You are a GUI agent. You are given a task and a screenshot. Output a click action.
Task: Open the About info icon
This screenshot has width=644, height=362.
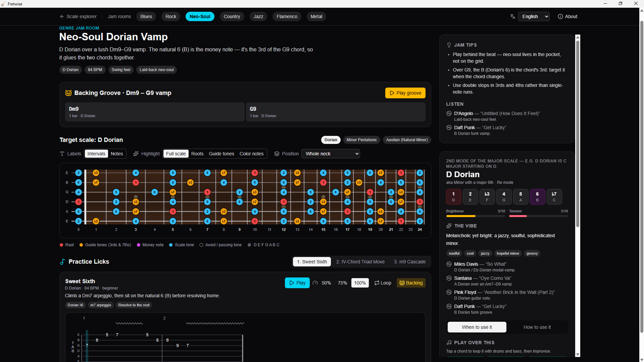(560, 16)
